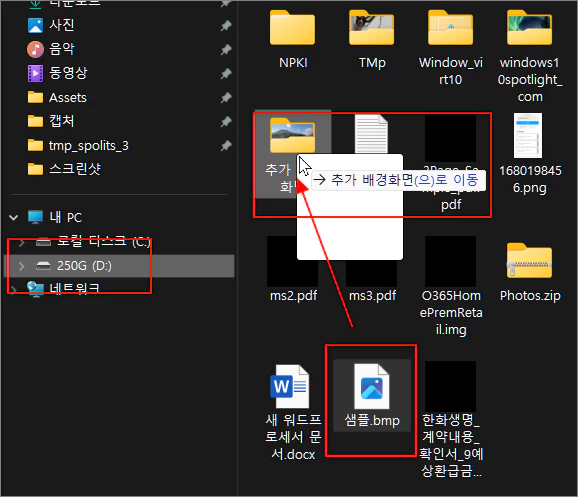Select the 내 PC tree item
The width and height of the screenshot is (578, 497).
[55, 217]
